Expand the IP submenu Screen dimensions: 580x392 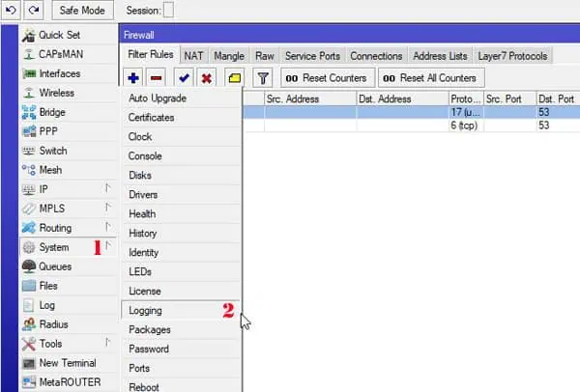click(68, 189)
